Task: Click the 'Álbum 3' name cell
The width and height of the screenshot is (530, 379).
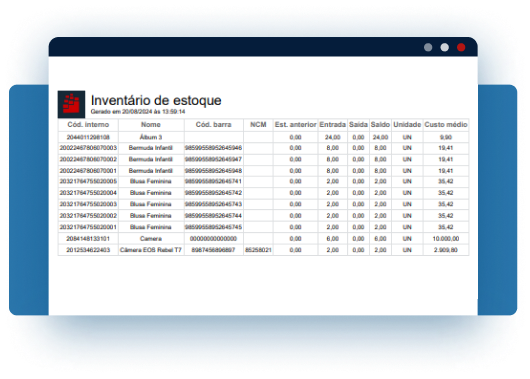Action: pos(151,137)
